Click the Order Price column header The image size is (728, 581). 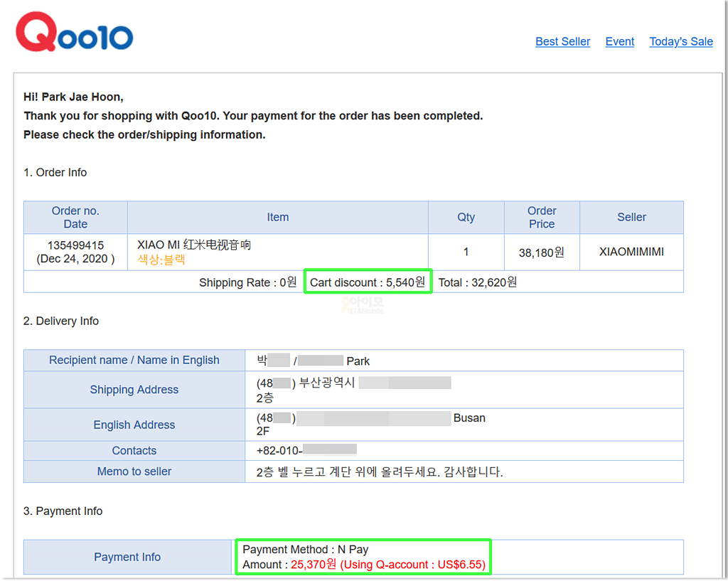click(542, 218)
